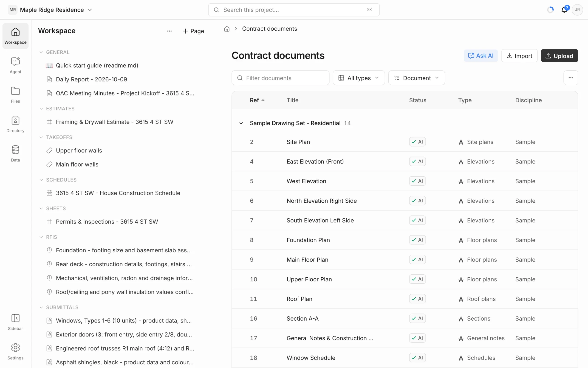The width and height of the screenshot is (588, 368).
Task: Click the AI status badge for Window Schedule
Action: 417,358
